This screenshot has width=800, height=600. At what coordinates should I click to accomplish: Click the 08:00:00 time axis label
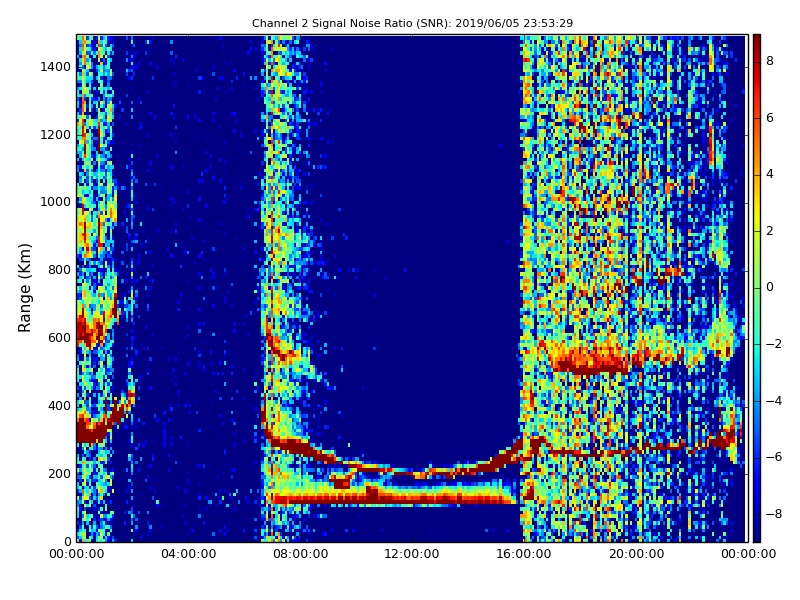tap(301, 554)
